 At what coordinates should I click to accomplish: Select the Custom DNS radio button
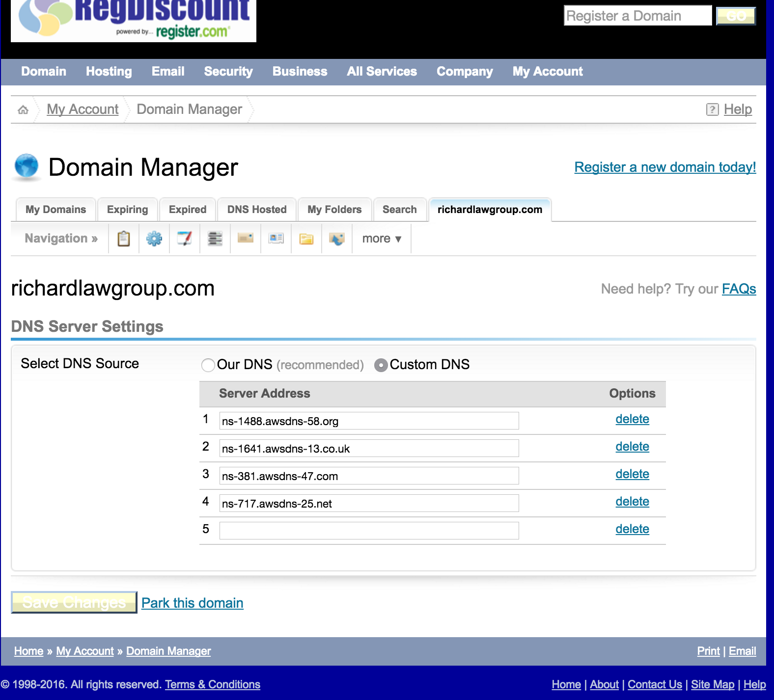381,365
